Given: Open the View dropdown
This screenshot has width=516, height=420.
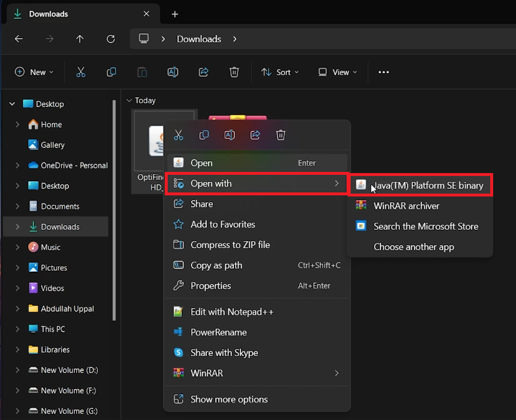Looking at the screenshot, I should point(338,72).
